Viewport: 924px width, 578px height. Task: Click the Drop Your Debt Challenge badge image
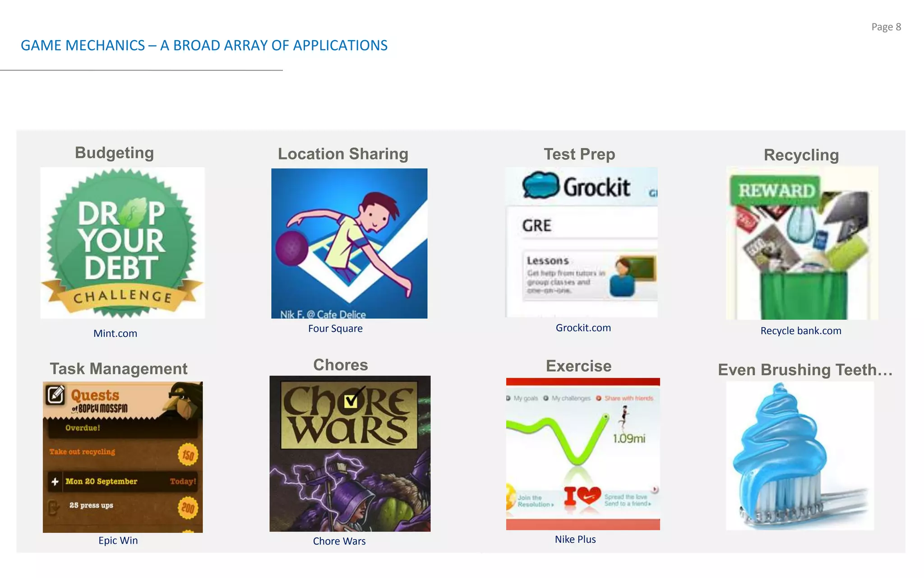(122, 243)
